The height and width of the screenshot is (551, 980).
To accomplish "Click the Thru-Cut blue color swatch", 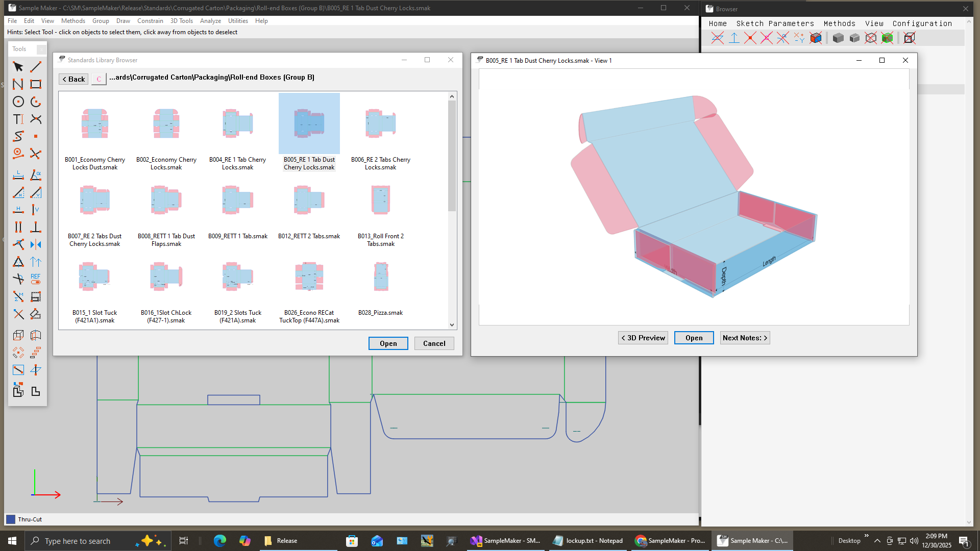I will (x=11, y=519).
